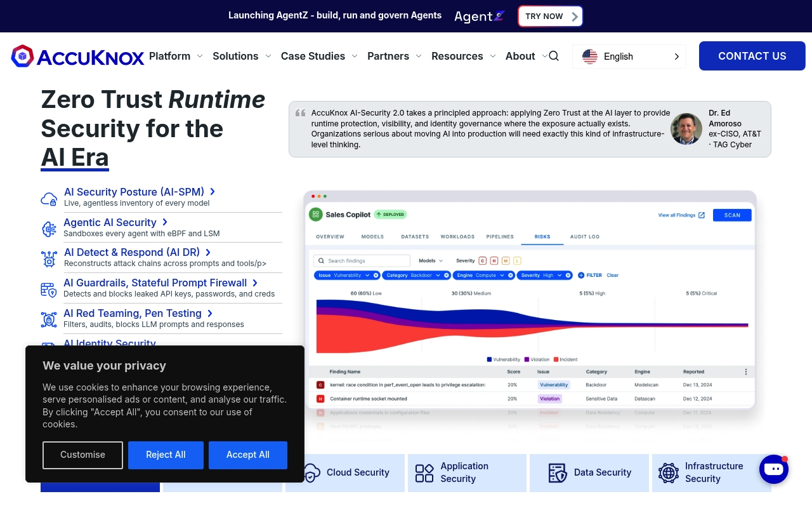Screen dimensions: 812x508
Task: Click the AI Security Posture cloud icon
Action: point(49,199)
